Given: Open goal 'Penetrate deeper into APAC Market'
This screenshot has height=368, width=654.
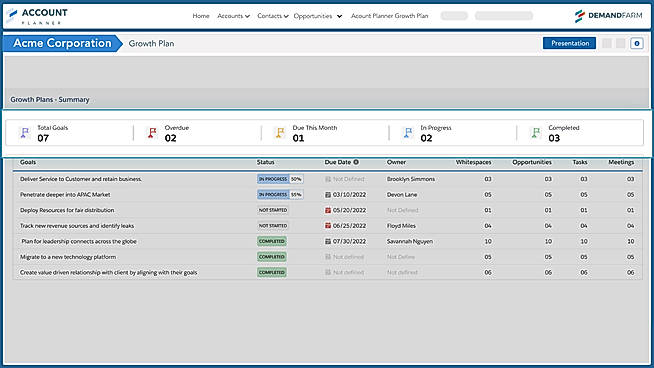Looking at the screenshot, I should [65, 195].
